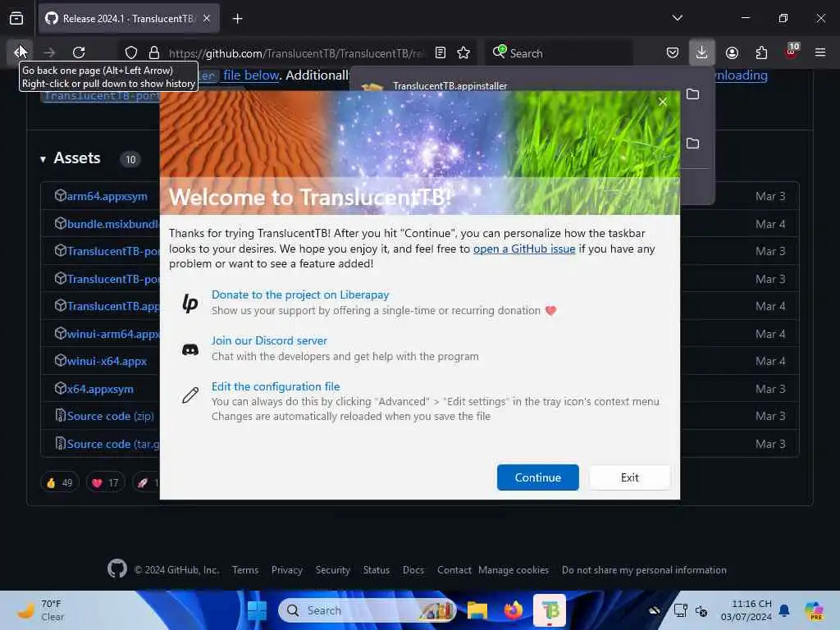Collapse the Assets section triangle
The height and width of the screenshot is (630, 840).
[x=43, y=159]
